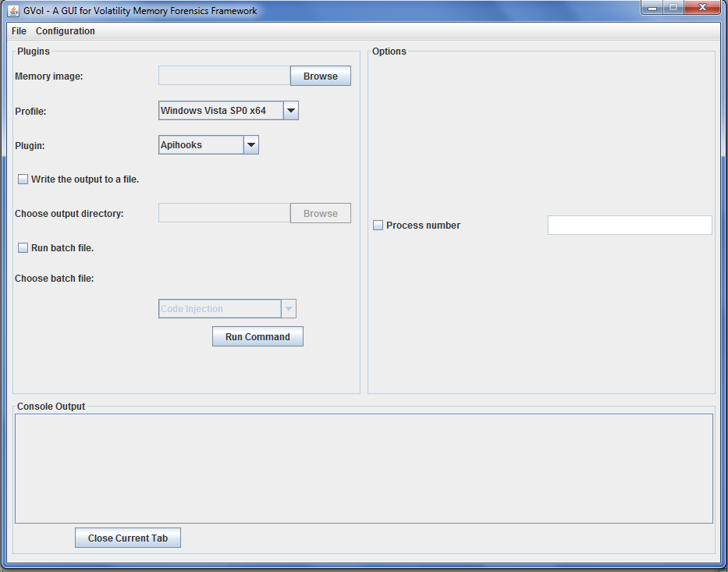Tick the Process number checkbox
Screen dimensions: 728x572
(378, 226)
